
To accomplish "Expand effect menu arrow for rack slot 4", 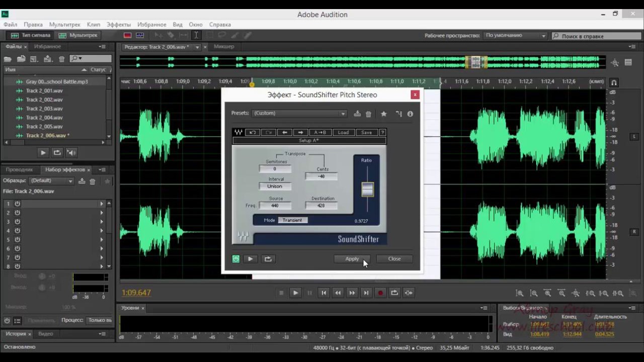I will (102, 231).
